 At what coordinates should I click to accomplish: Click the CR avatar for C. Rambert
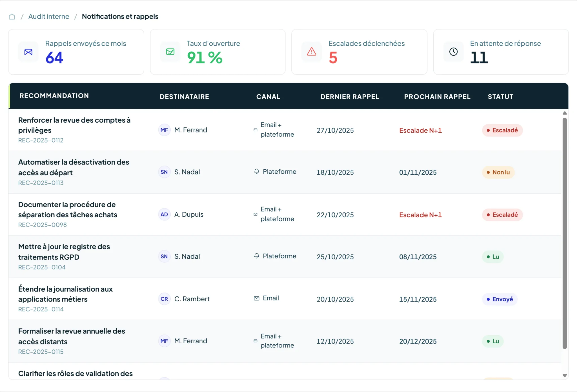[x=164, y=299]
